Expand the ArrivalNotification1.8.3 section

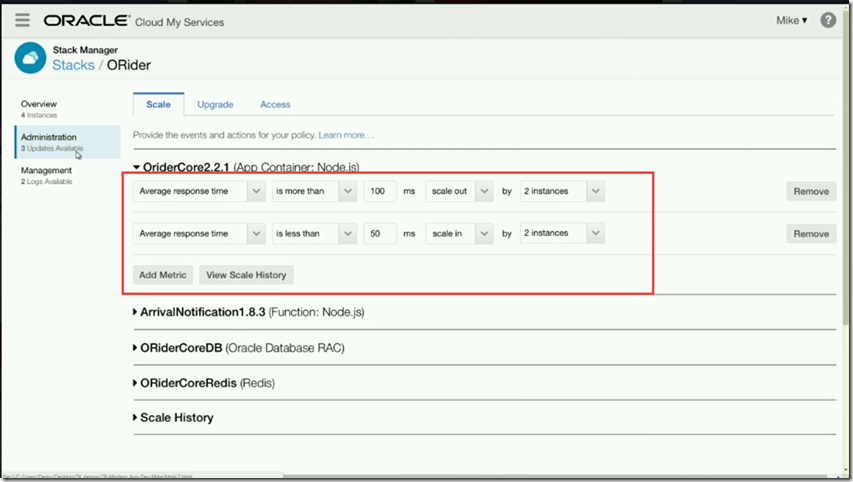135,312
